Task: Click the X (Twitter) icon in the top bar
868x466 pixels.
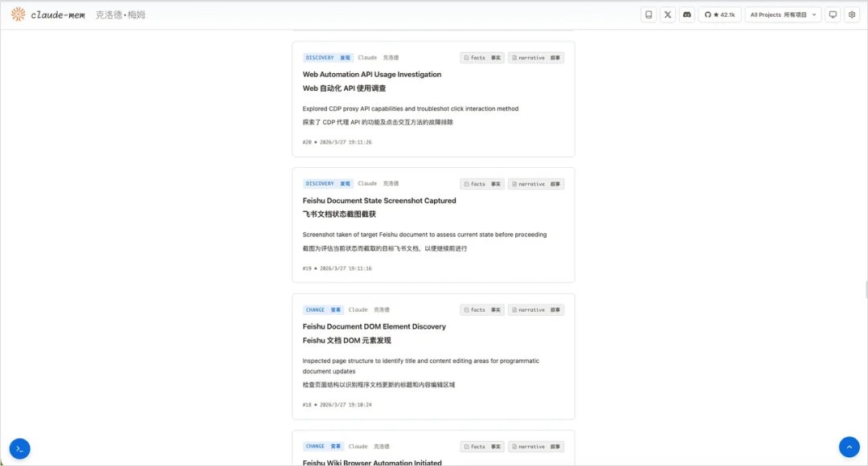Action: pyautogui.click(x=667, y=14)
